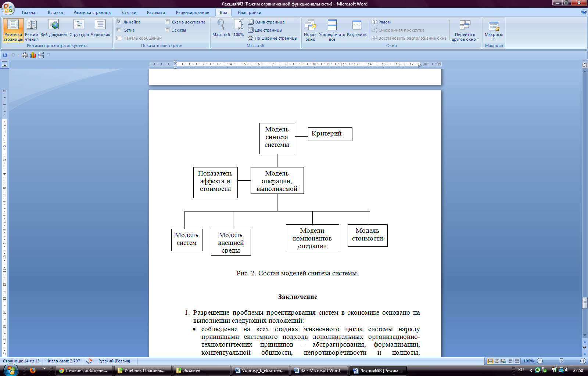Viewport: 588px width, 376px height.
Task: Open the Макросы dropdown
Action: pos(494,30)
